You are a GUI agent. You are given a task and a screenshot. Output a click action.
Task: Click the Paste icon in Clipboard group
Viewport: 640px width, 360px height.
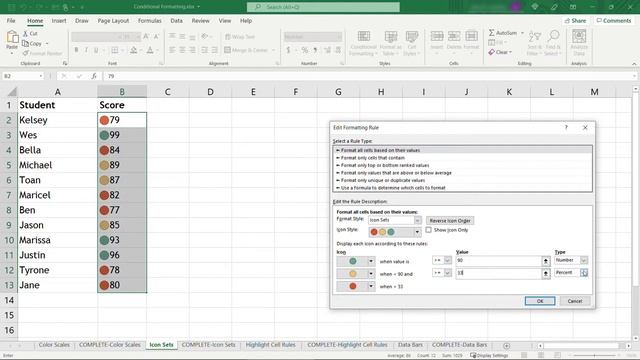(12, 38)
